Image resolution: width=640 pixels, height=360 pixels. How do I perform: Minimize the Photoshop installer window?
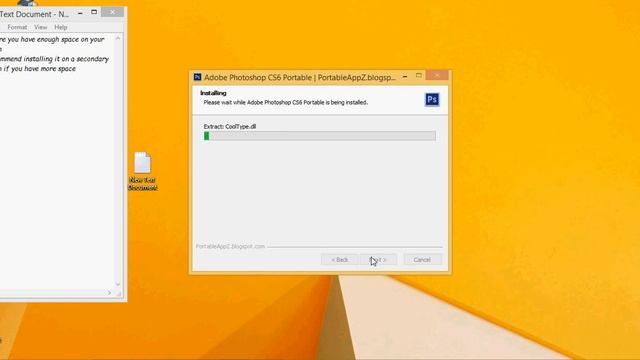pos(404,76)
